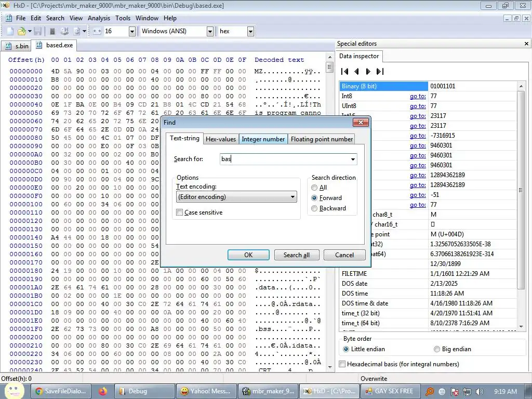Click the Save floppy disk toolbar icon
Viewport: 532px width, 399px height.
(37, 31)
